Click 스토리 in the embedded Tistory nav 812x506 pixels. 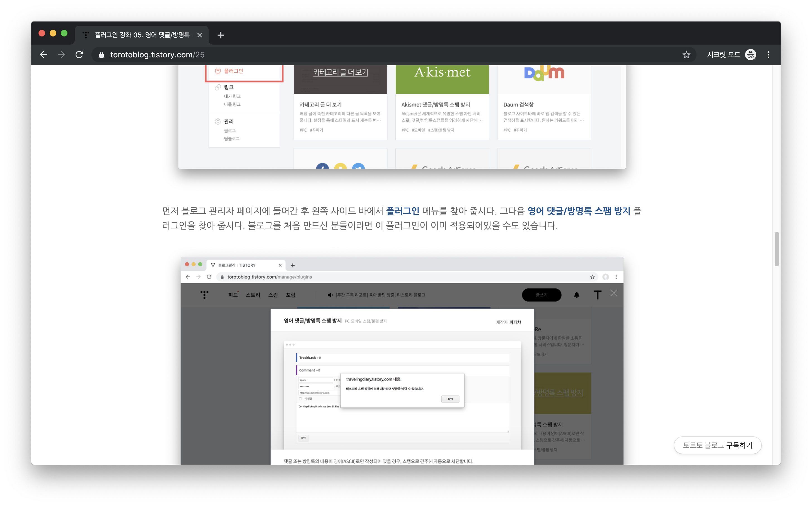[253, 295]
